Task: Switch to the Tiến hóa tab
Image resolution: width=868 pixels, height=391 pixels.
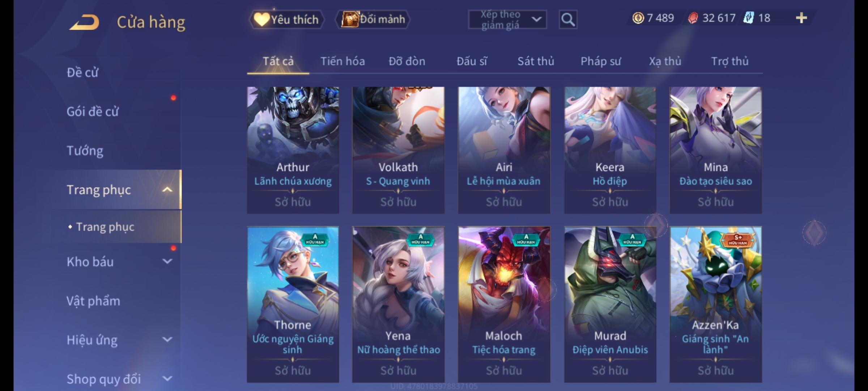Action: pos(342,61)
